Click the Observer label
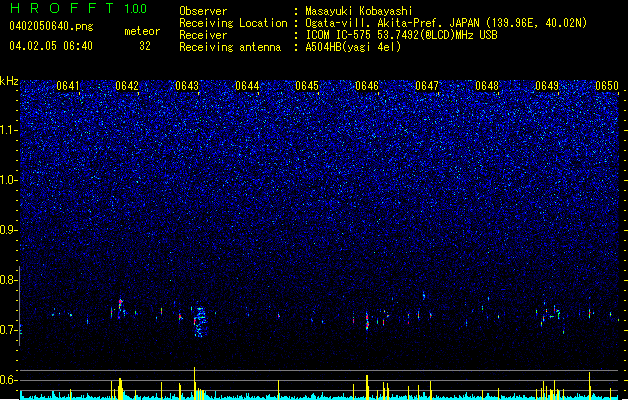 pos(203,11)
